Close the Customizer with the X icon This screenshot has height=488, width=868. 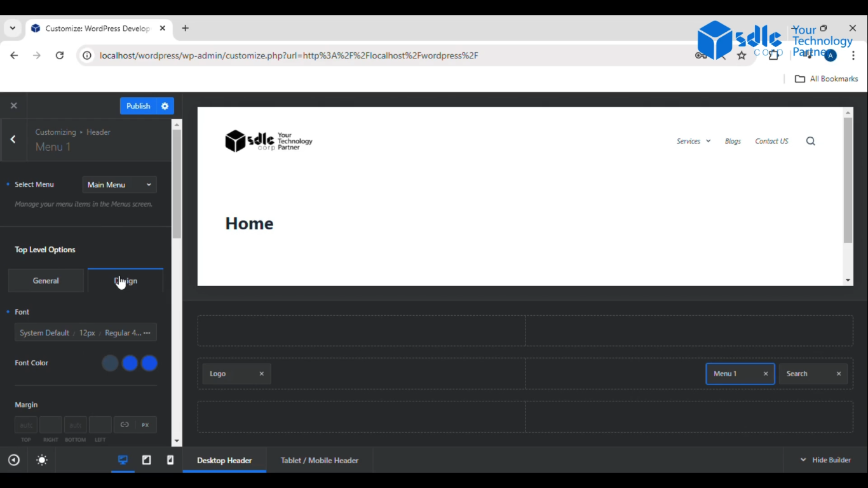tap(13, 105)
